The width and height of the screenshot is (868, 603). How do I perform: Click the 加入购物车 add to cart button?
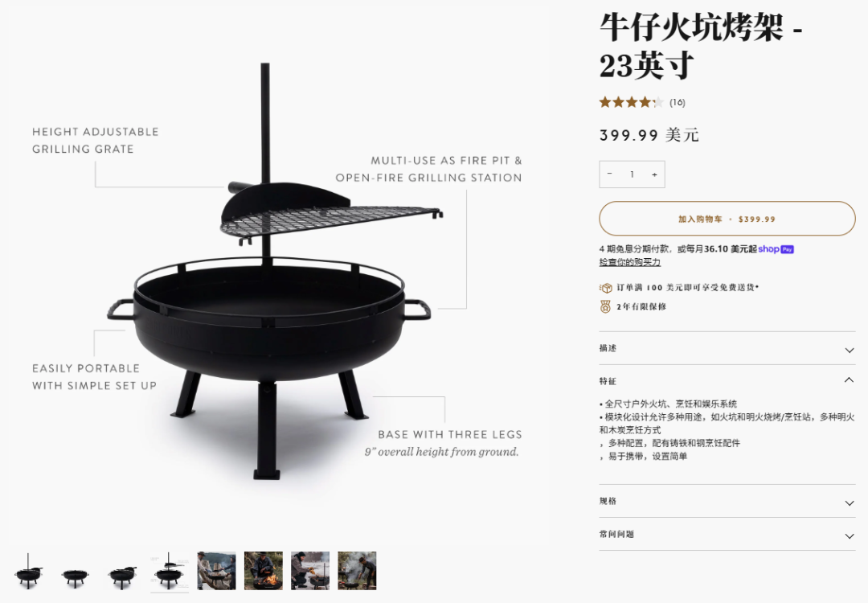coord(727,219)
